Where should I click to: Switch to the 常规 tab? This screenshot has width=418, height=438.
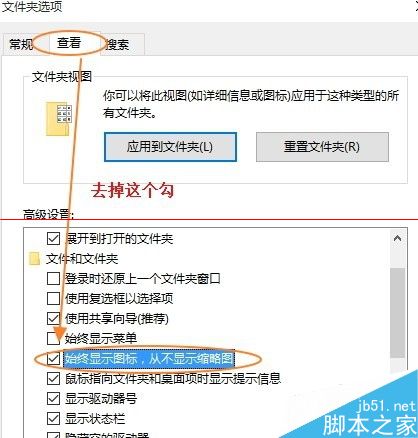[x=21, y=44]
